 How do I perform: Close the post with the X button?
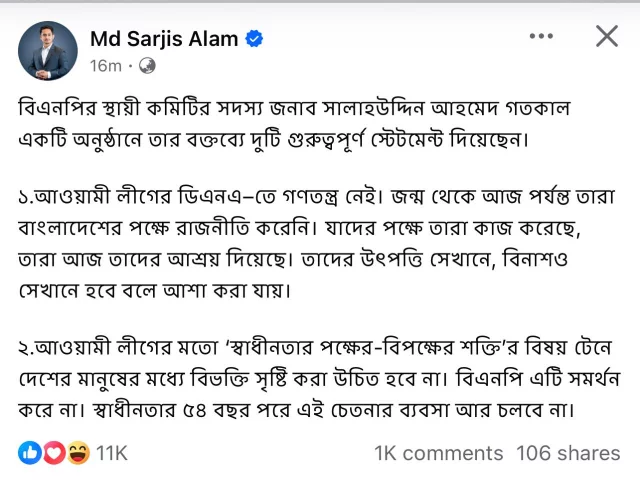[x=607, y=37]
